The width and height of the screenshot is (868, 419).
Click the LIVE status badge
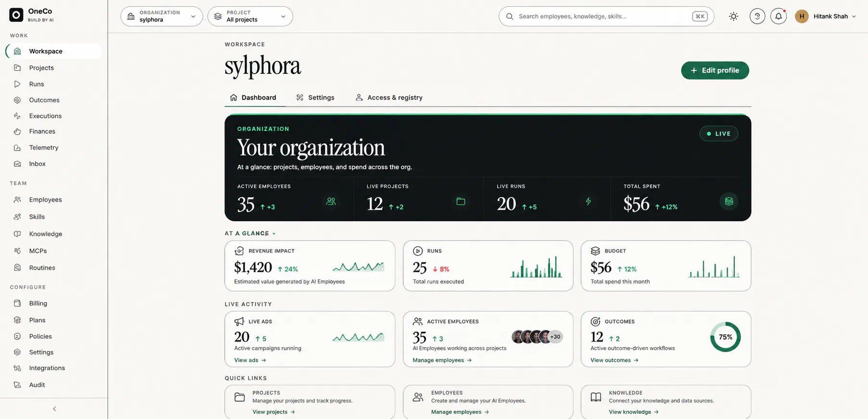click(x=719, y=134)
